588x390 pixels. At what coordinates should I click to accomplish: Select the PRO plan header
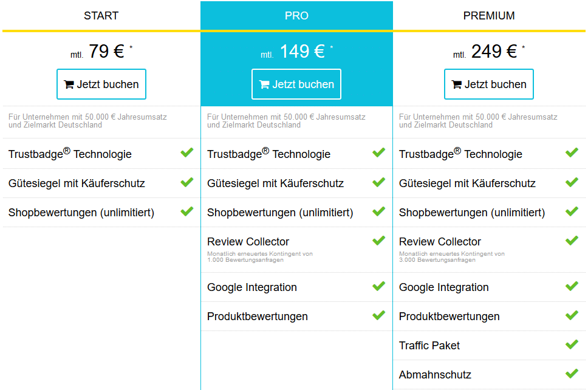[296, 16]
